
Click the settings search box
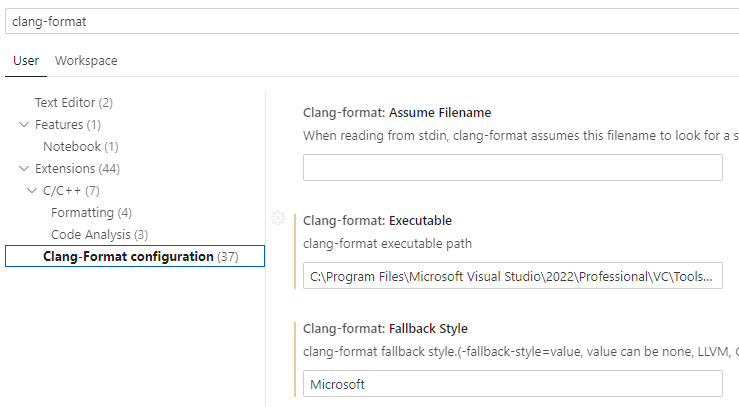[x=370, y=21]
